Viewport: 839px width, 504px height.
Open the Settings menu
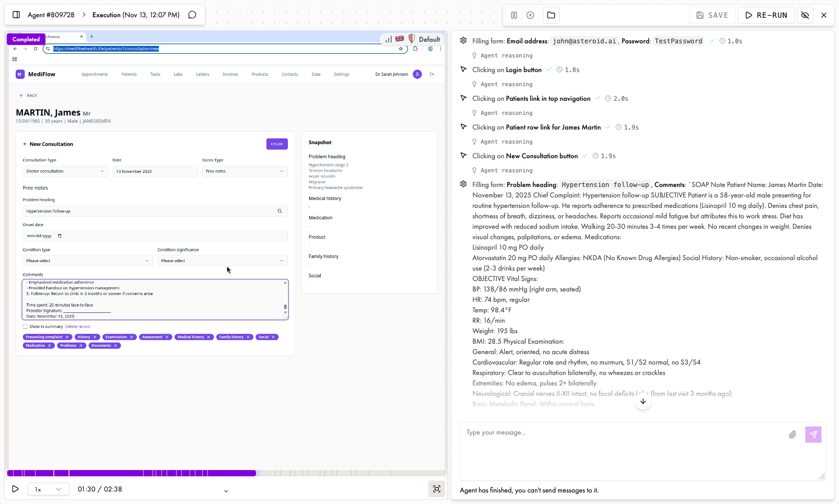coord(342,74)
